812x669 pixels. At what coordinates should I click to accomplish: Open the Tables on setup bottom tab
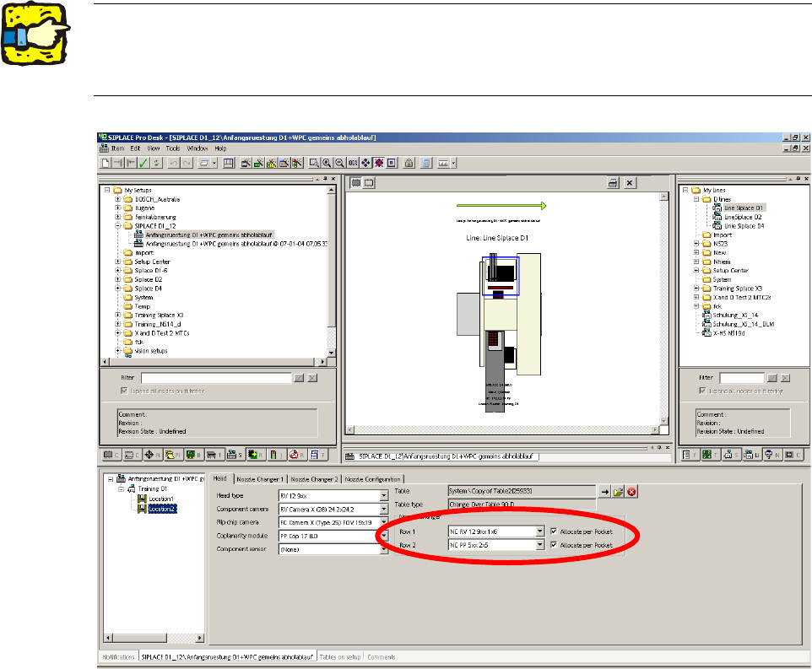pyautogui.click(x=339, y=657)
